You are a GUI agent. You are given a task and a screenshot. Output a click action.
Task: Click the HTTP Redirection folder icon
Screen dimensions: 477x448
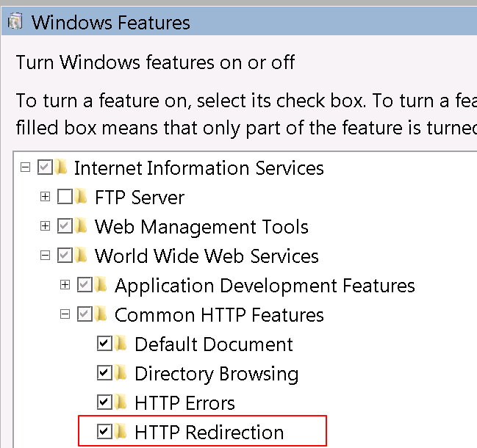pyautogui.click(x=120, y=432)
